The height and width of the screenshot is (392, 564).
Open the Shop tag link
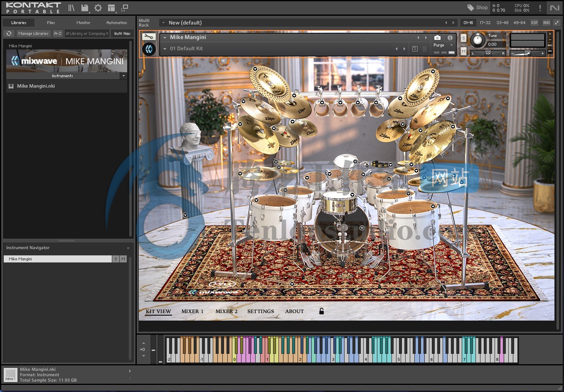pos(478,7)
